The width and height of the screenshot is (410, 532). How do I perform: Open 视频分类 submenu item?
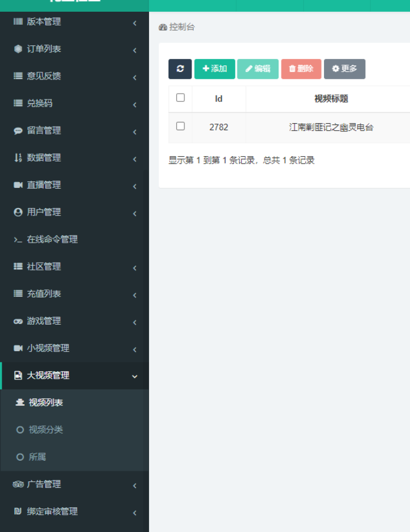(x=45, y=429)
